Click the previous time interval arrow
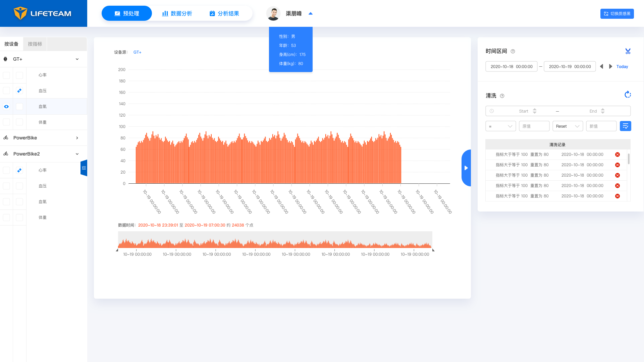Screen dimensions: 644x362 [602, 66]
